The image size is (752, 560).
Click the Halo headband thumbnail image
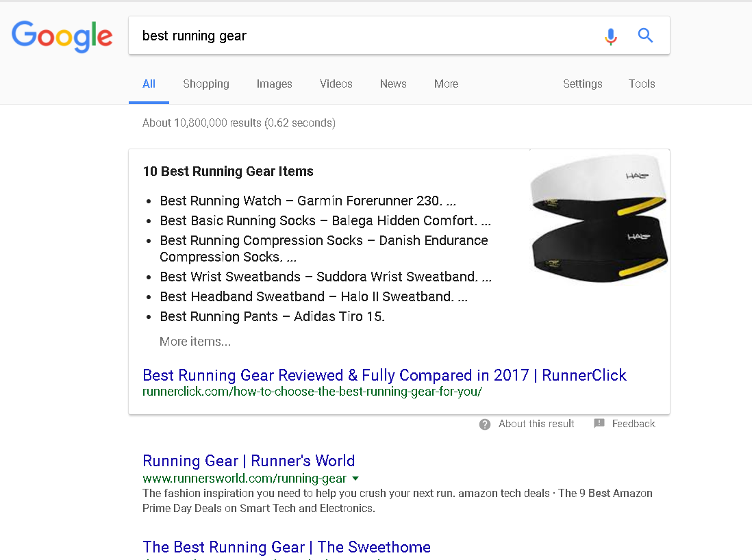point(599,218)
